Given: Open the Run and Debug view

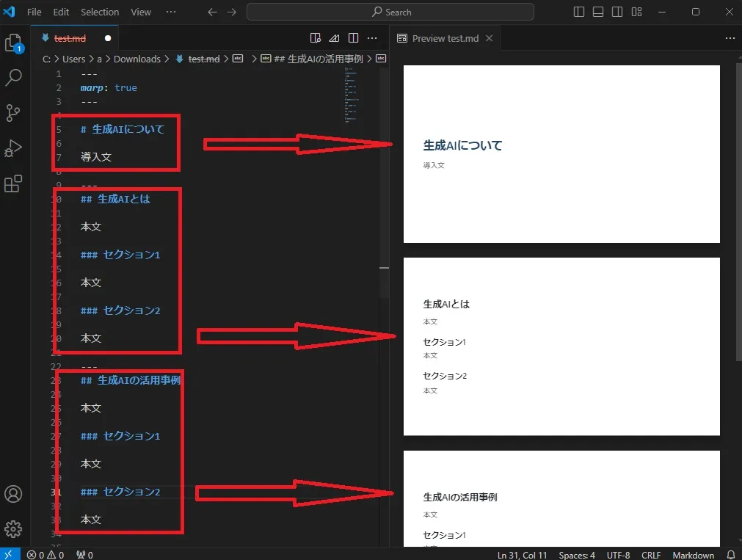Looking at the screenshot, I should coord(13,148).
